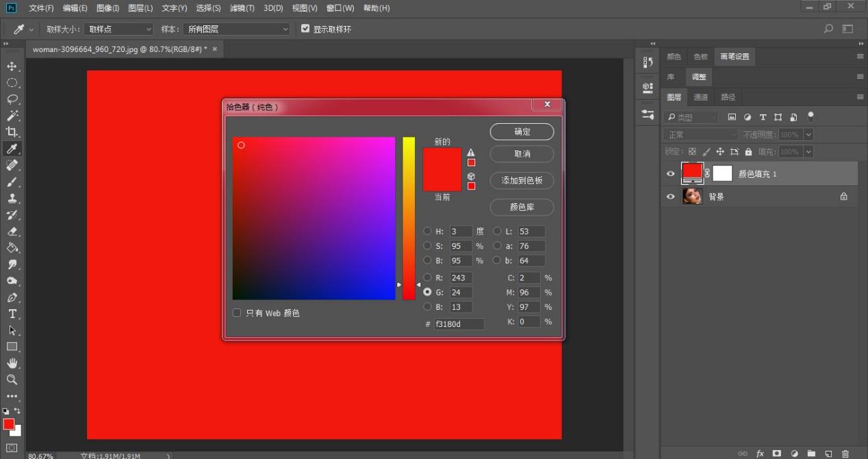This screenshot has height=459, width=868.
Task: Hide the 颜色填充 1 layer
Action: point(671,174)
